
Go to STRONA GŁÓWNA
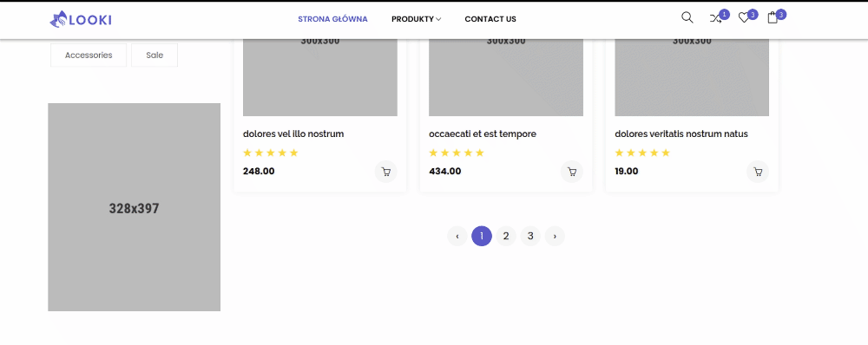coord(332,19)
